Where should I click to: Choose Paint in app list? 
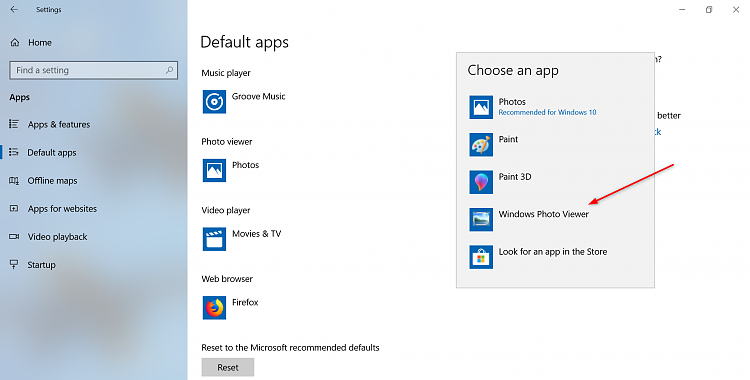(555, 145)
